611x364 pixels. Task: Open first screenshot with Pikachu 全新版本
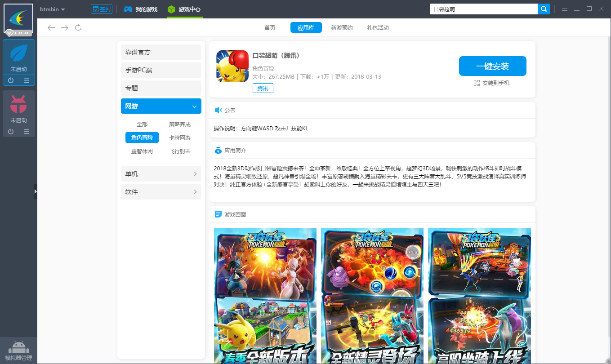coord(265,296)
